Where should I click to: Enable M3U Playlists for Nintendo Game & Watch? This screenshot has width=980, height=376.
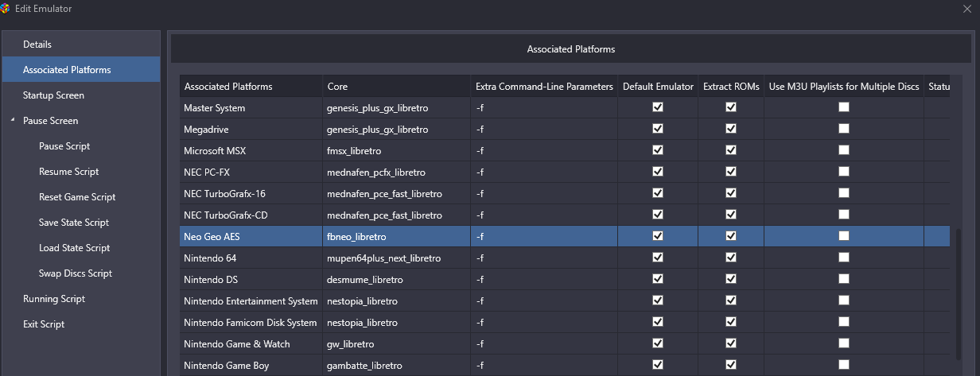point(844,343)
